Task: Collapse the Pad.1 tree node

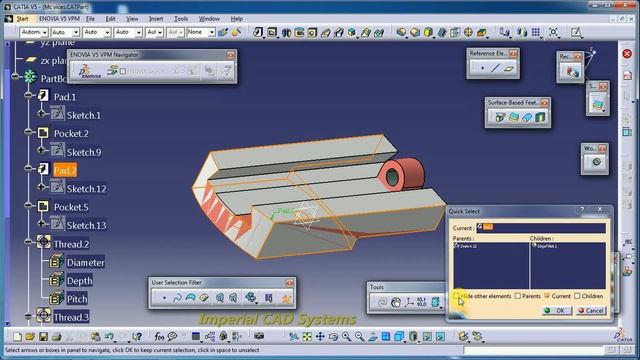Action: pyautogui.click(x=28, y=96)
